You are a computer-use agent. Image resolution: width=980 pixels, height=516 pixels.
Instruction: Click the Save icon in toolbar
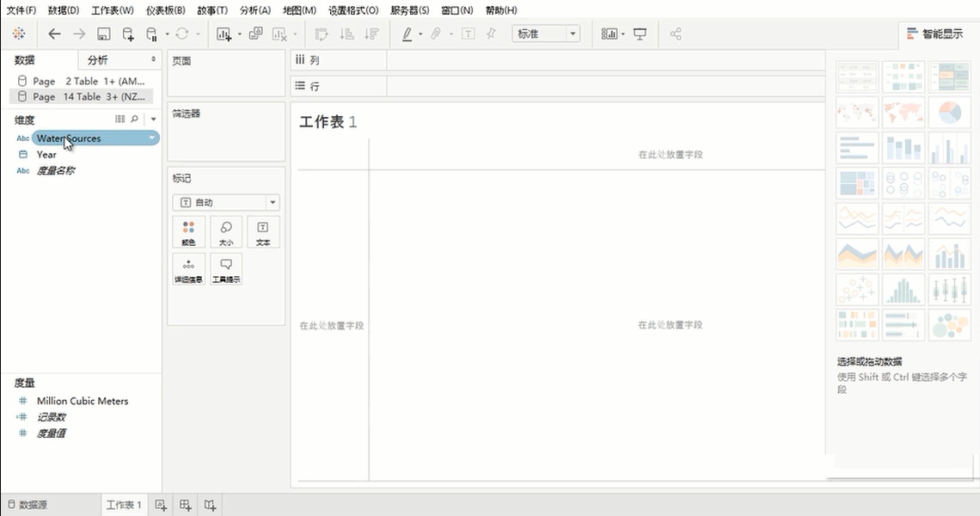click(103, 34)
